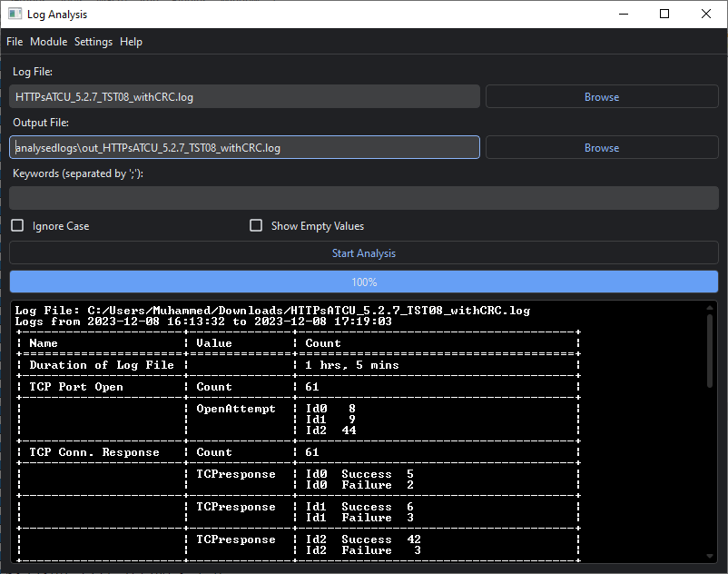
Task: Click 'Id0 Failure 2' entry
Action: pyautogui.click(x=359, y=485)
